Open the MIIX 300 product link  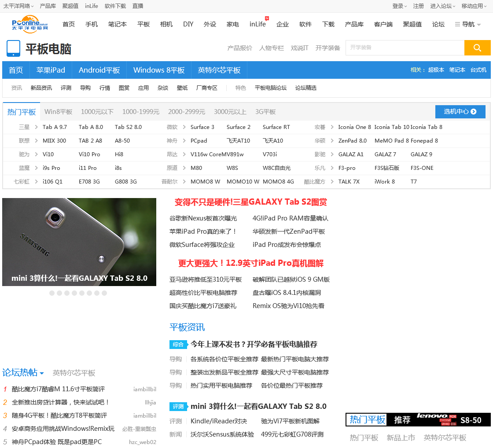(55, 140)
